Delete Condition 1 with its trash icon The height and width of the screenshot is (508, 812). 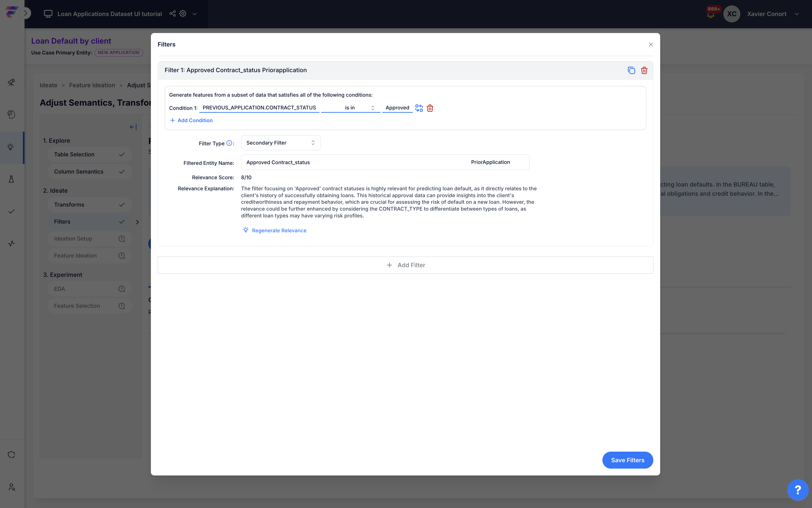pos(430,108)
